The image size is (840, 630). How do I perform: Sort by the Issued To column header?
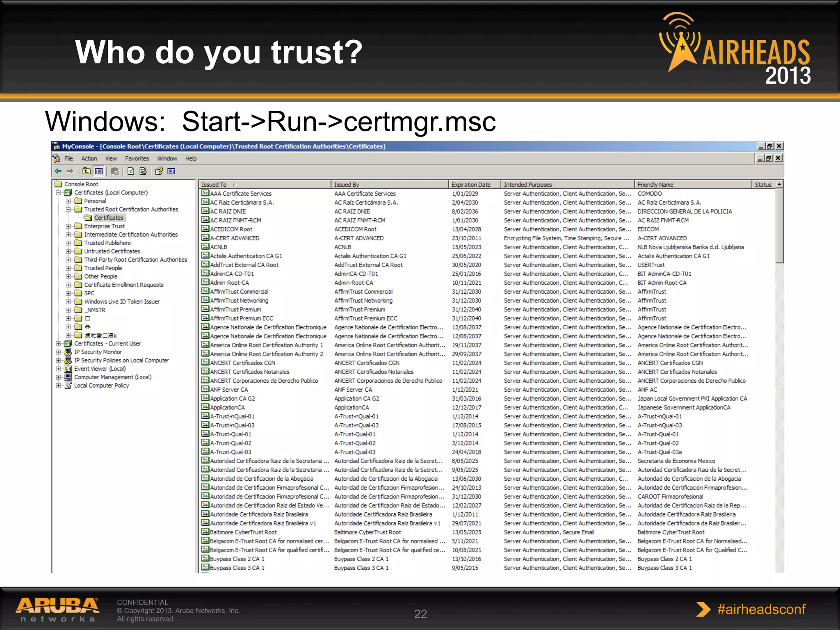[265, 185]
